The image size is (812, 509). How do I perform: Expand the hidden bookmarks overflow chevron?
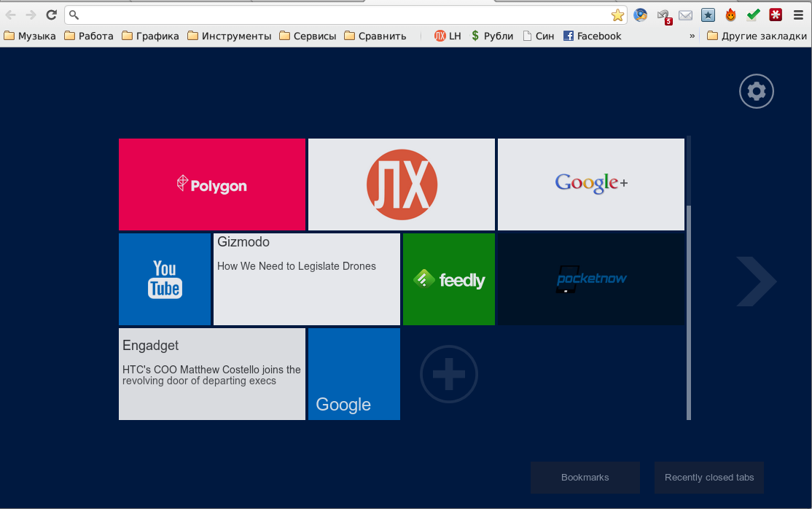click(x=692, y=36)
